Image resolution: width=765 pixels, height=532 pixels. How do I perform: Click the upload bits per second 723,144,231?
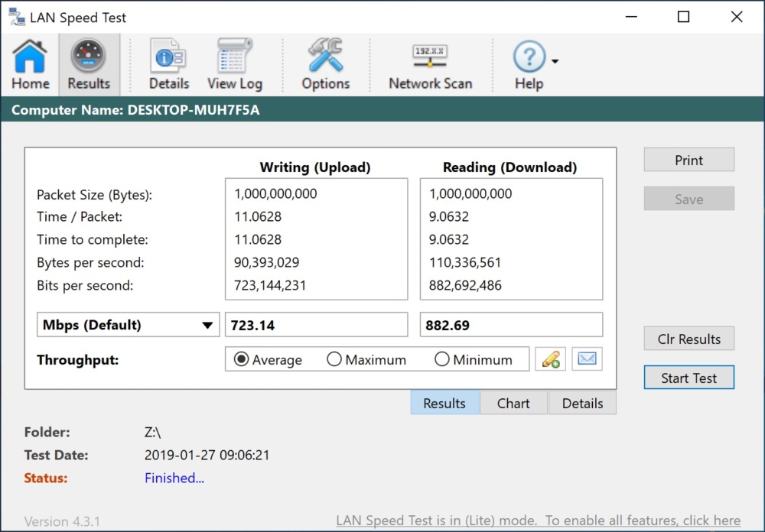(270, 285)
